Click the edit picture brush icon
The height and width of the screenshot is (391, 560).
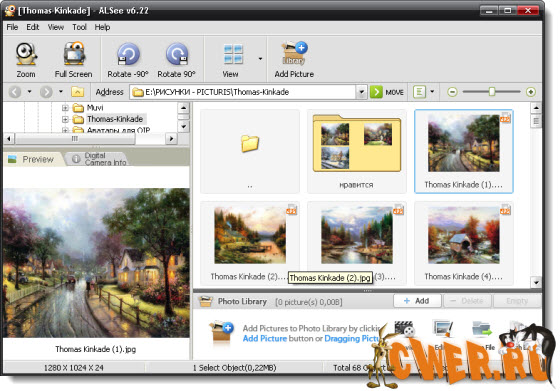click(x=443, y=329)
